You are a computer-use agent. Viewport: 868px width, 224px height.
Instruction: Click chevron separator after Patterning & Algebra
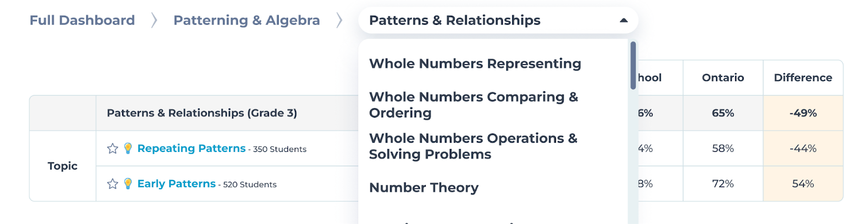339,21
